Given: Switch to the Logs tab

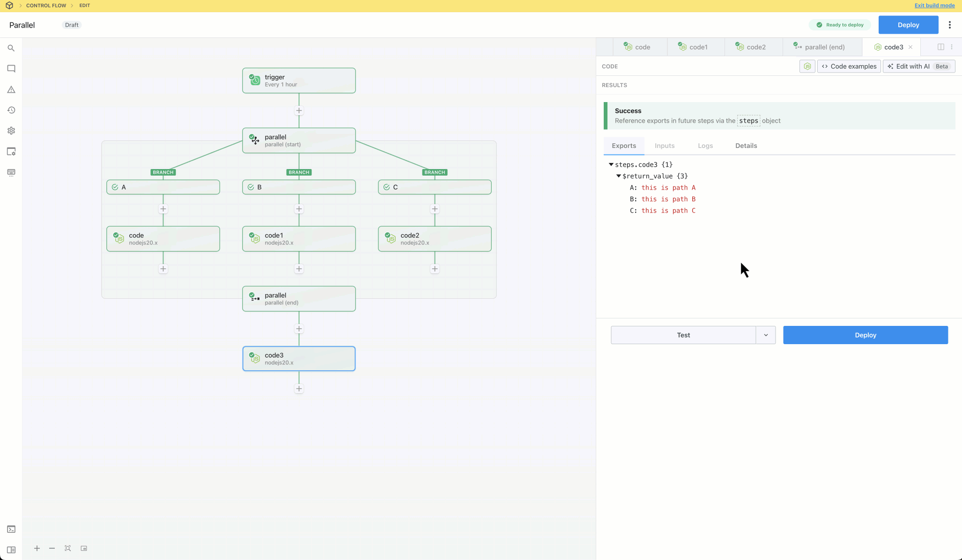Looking at the screenshot, I should click(705, 145).
